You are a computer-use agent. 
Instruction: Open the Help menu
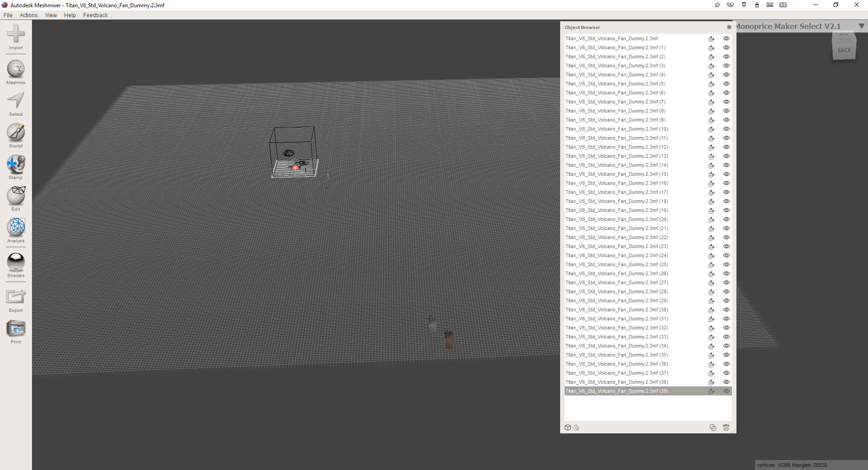click(x=70, y=15)
